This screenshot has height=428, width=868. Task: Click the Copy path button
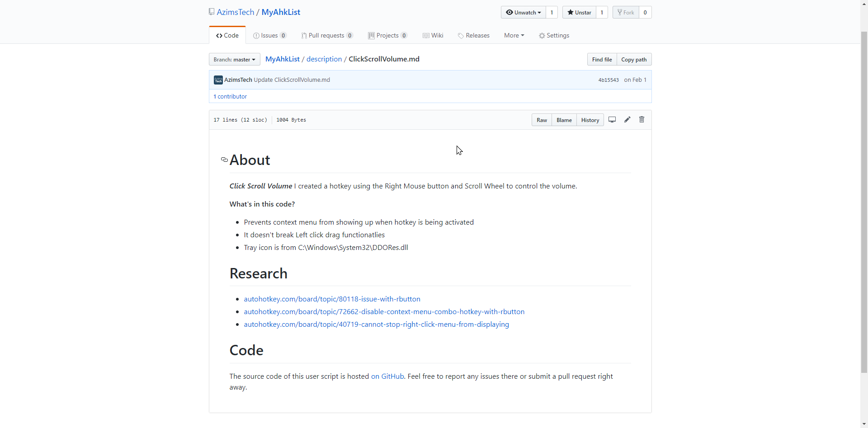click(x=634, y=59)
